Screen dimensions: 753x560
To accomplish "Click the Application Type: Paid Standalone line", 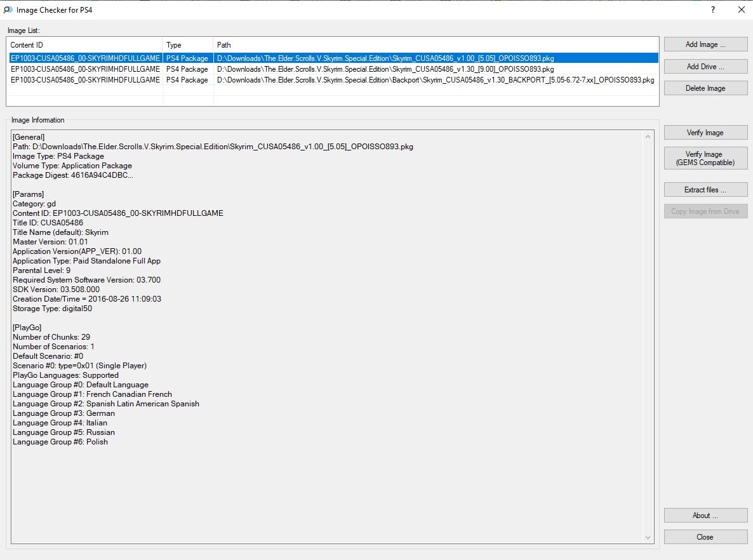I will coord(87,261).
